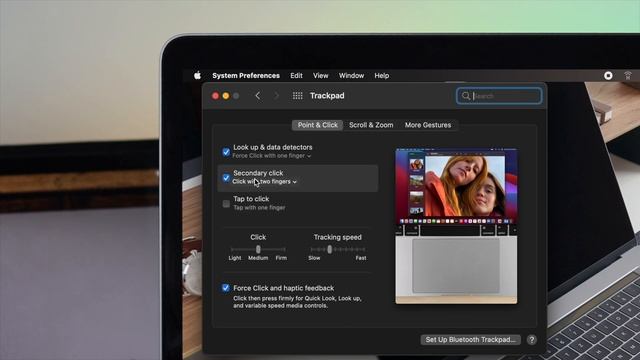Open Click with two fingers dropdown

point(264,182)
